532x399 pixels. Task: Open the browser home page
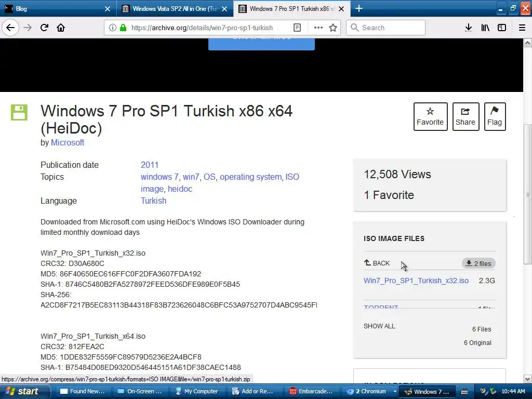point(61,28)
